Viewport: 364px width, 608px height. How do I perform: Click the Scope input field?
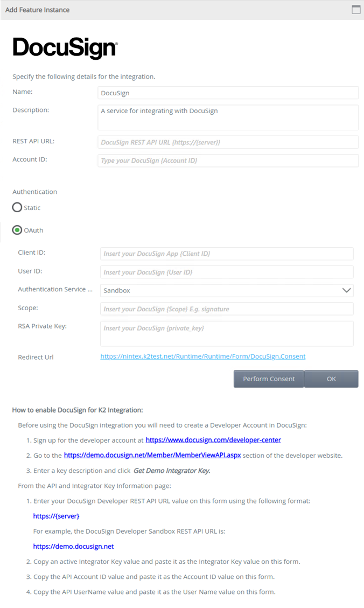point(226,309)
